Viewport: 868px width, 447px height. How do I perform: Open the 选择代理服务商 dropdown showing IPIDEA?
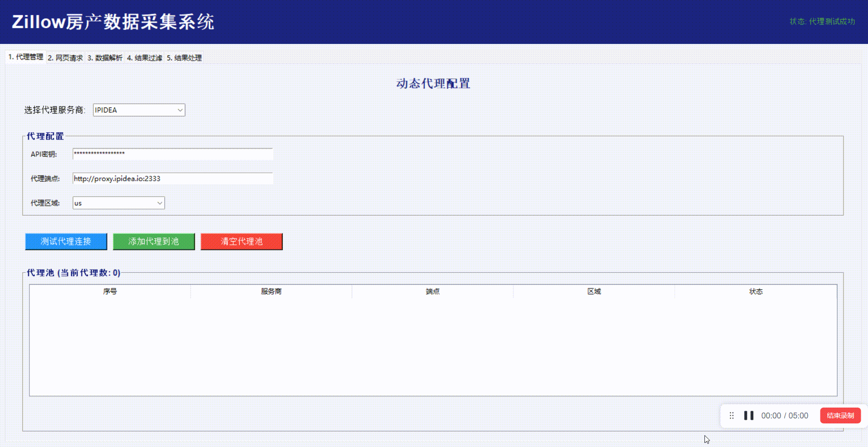point(139,110)
